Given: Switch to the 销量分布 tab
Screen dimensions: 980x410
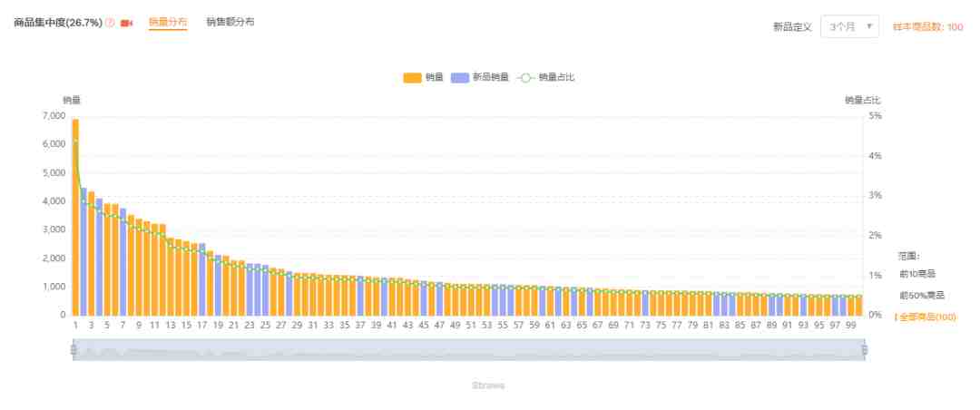Looking at the screenshot, I should point(168,22).
